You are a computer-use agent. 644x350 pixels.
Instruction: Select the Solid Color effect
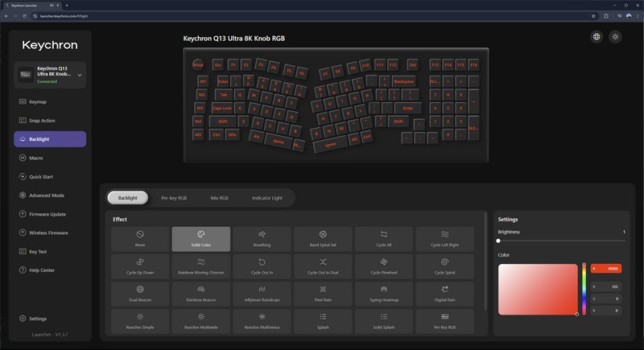(200, 239)
